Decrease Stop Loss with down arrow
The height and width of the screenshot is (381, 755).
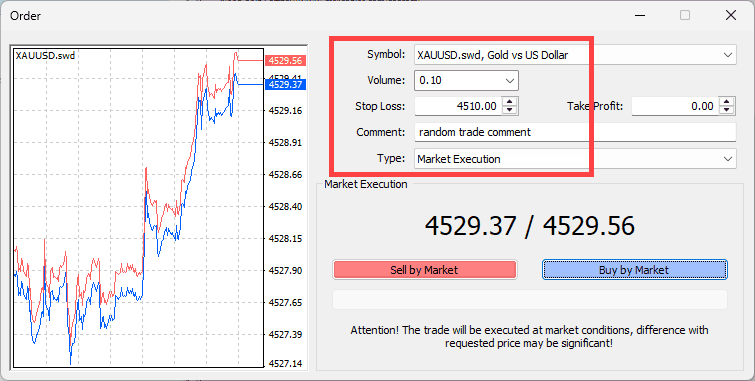[x=509, y=110]
